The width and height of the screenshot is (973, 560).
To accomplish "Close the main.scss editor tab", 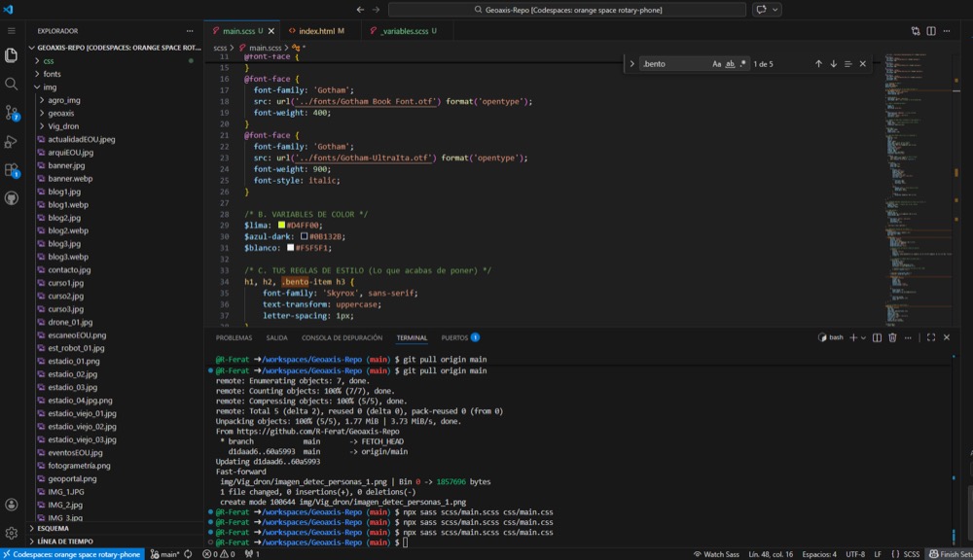I will [271, 31].
